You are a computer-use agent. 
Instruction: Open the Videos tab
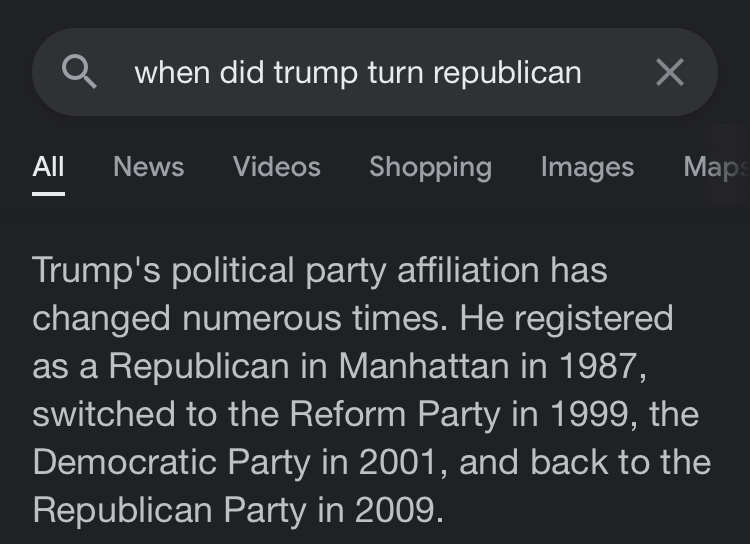tap(276, 167)
